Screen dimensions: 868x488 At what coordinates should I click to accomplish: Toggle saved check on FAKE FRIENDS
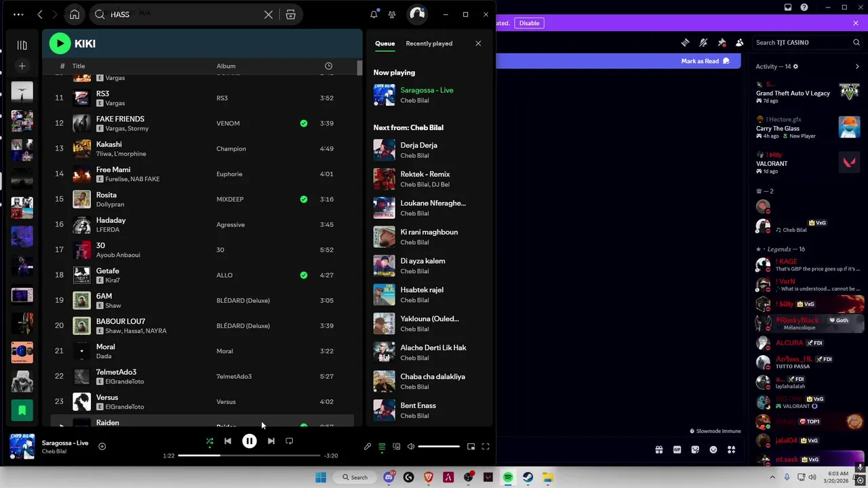click(304, 123)
